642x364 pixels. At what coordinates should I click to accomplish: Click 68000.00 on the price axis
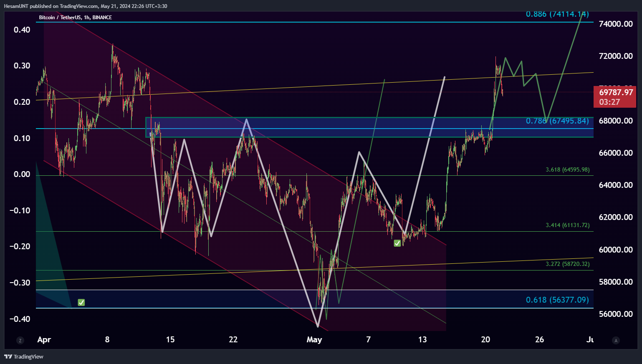616,121
